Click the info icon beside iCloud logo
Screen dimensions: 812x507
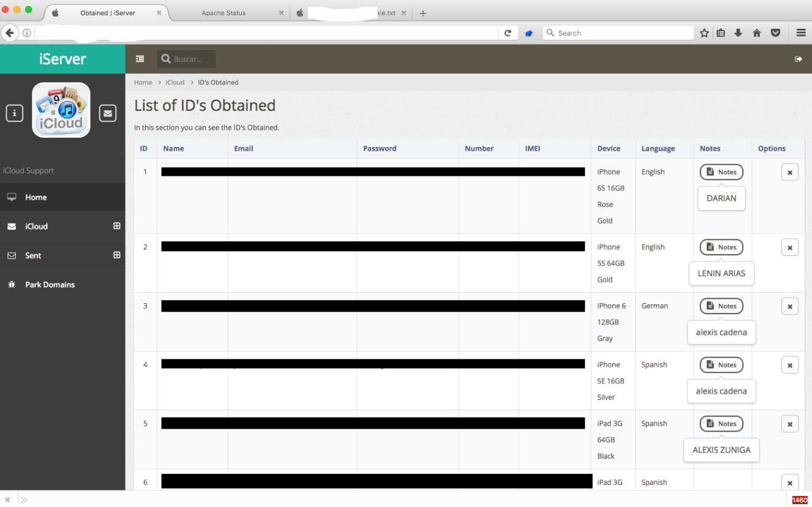pos(15,113)
